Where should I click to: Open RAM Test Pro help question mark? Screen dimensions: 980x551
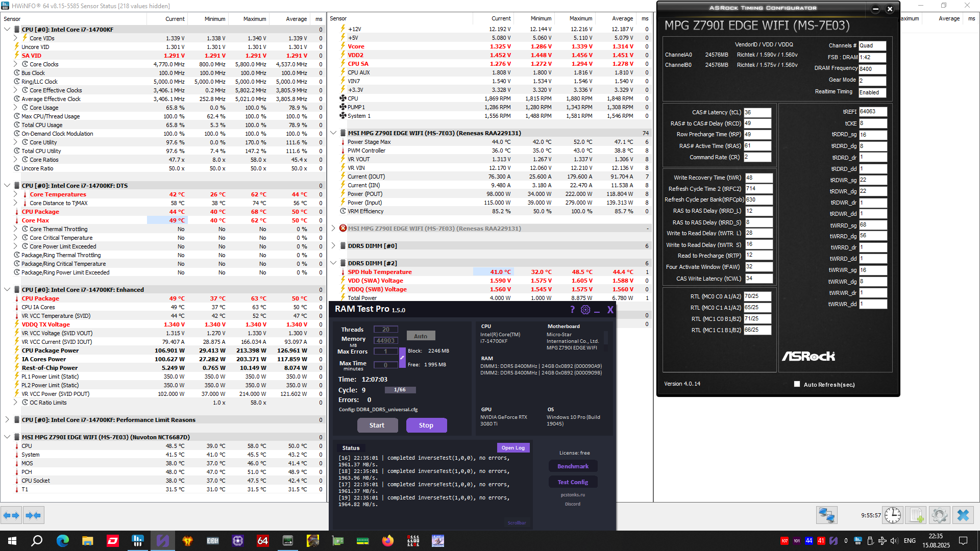tap(572, 310)
